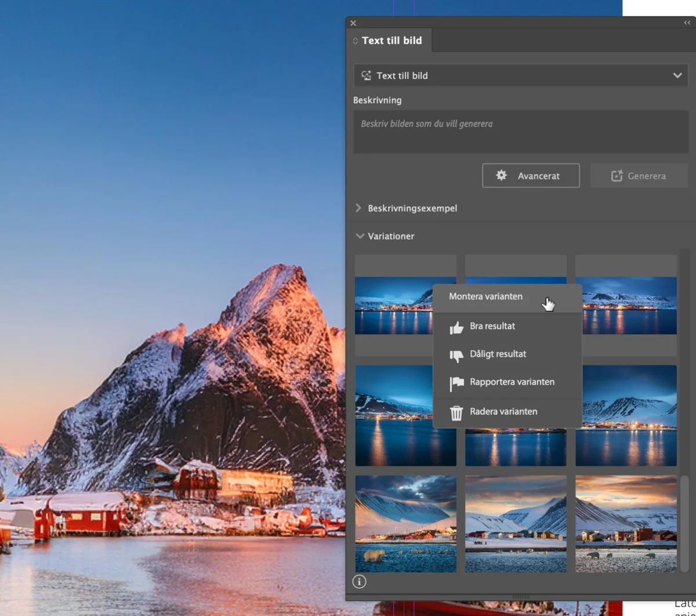Click the thumbs down icon
The image size is (696, 616).
click(457, 356)
